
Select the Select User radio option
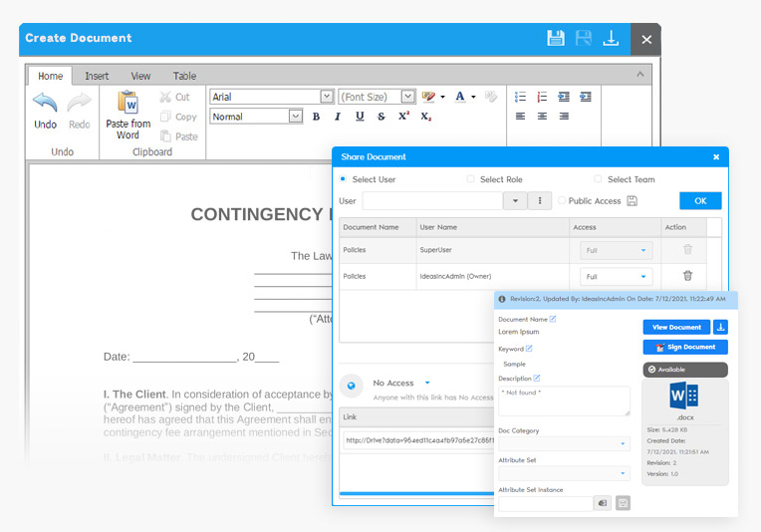(344, 179)
